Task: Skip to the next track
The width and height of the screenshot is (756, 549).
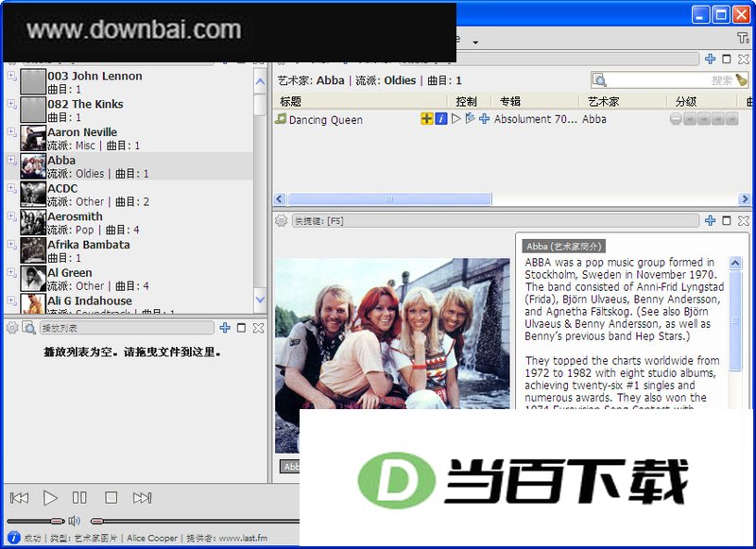Action: pyautogui.click(x=143, y=497)
